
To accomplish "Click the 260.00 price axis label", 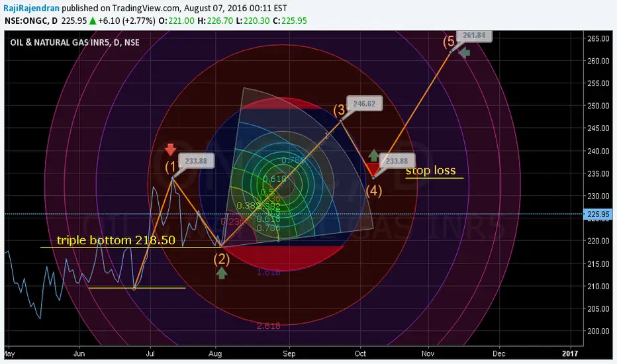I will [x=598, y=61].
